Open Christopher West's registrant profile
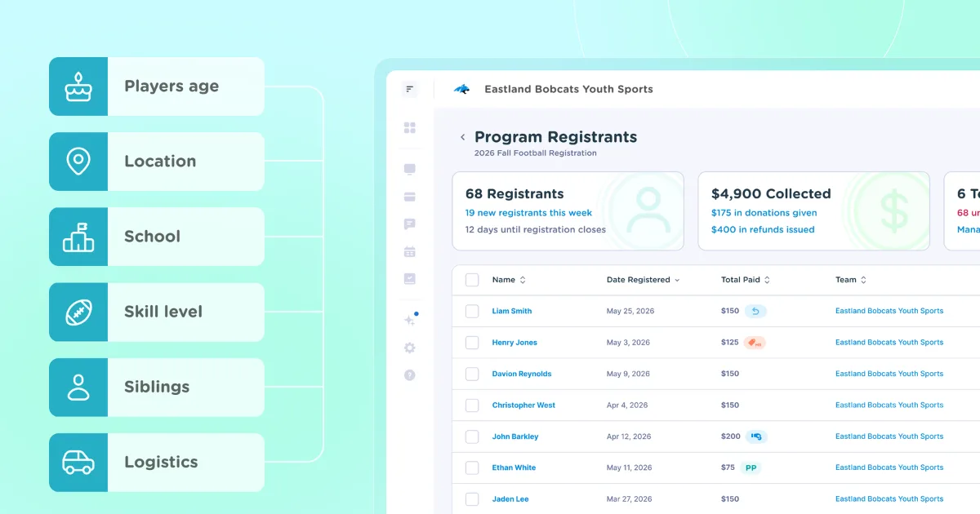 pyautogui.click(x=523, y=405)
